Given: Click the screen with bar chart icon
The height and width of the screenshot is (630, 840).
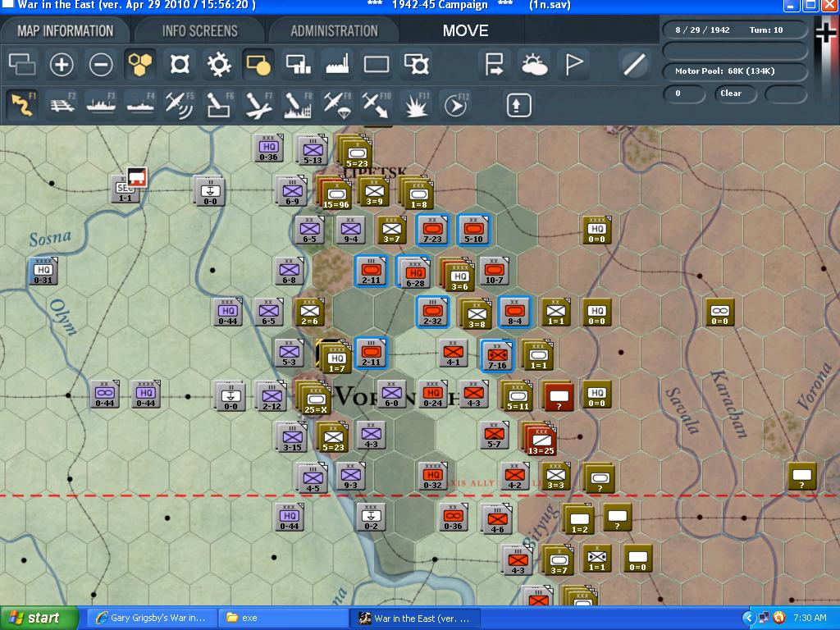Looking at the screenshot, I should 298,65.
